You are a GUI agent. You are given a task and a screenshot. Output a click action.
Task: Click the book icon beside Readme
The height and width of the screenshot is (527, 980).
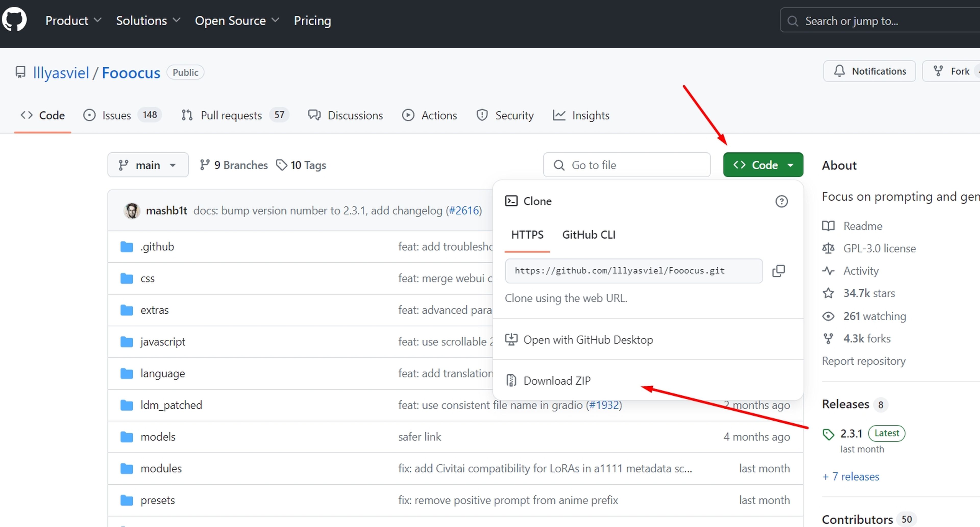point(828,226)
